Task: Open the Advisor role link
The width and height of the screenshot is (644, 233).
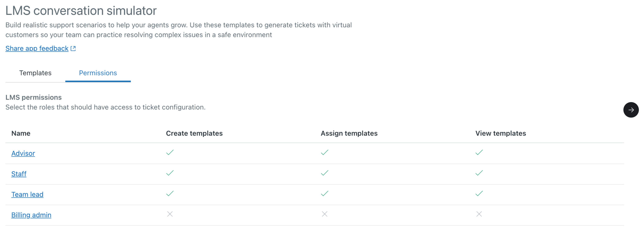Action: coord(23,153)
